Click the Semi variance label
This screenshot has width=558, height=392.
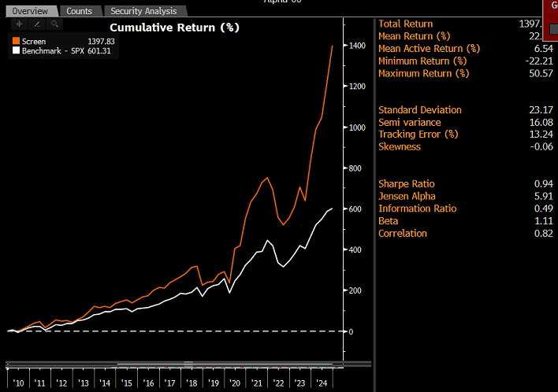coord(410,123)
